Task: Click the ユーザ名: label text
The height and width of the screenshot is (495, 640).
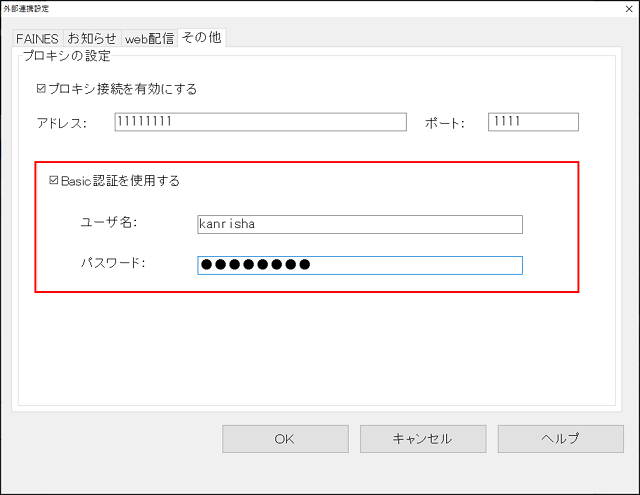Action: [108, 222]
